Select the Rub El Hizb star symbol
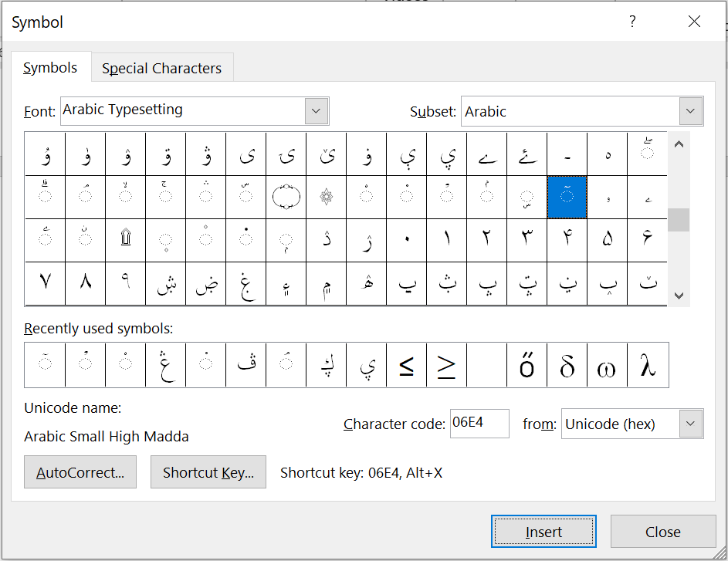Viewport: 728px width, 561px height. tap(327, 197)
